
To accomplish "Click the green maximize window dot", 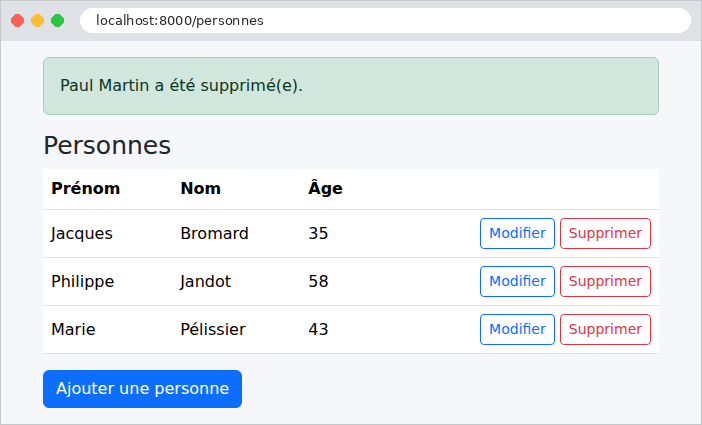I will [x=57, y=21].
